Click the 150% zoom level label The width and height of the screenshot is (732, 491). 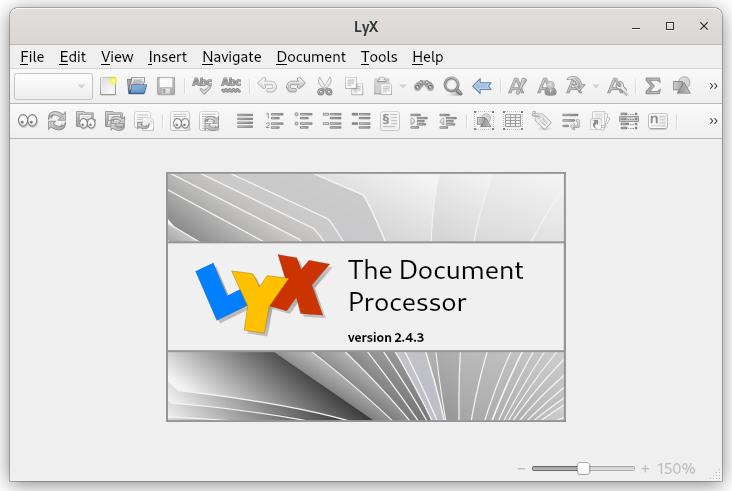676,468
